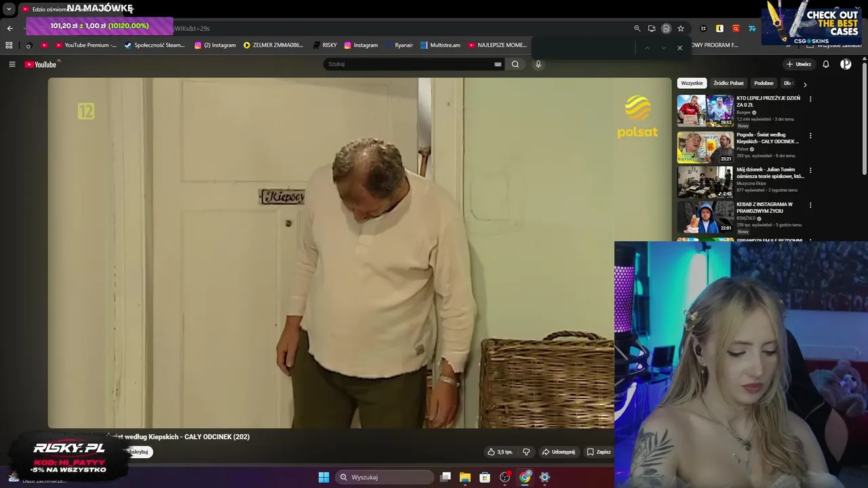Show more filter chips with right chevron
This screenshot has height=488, width=868.
click(805, 84)
